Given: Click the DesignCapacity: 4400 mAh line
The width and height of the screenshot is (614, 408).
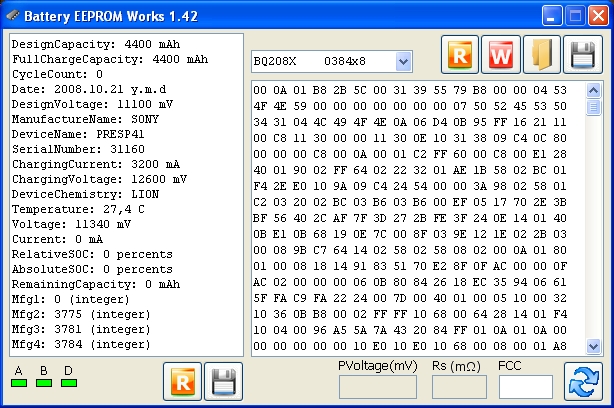Looking at the screenshot, I should (x=96, y=44).
